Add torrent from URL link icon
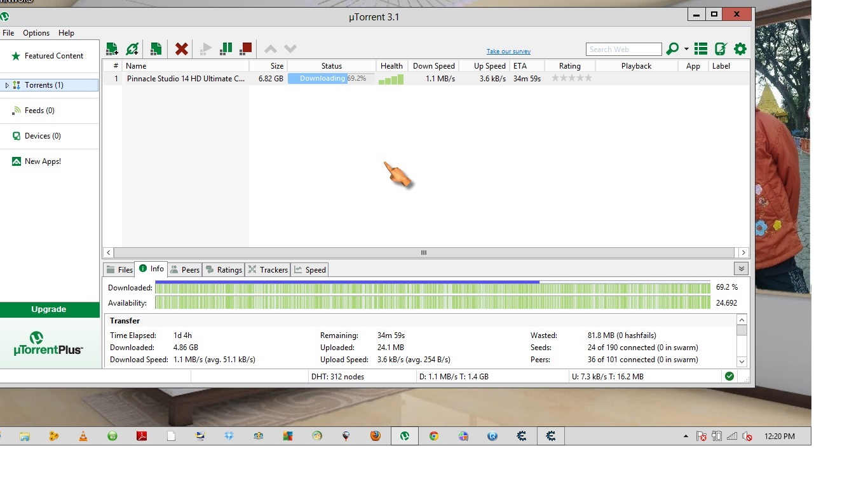Image resolution: width=868 pixels, height=488 pixels. (132, 48)
